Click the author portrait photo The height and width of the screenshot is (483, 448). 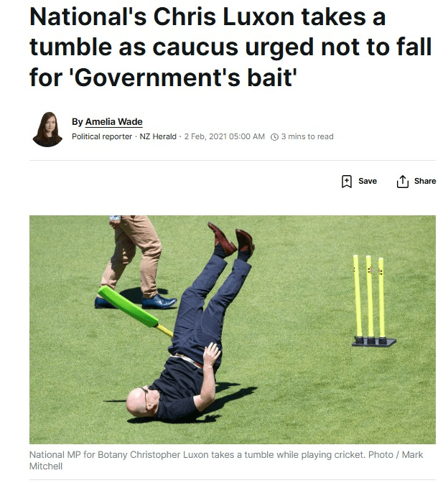tap(48, 129)
